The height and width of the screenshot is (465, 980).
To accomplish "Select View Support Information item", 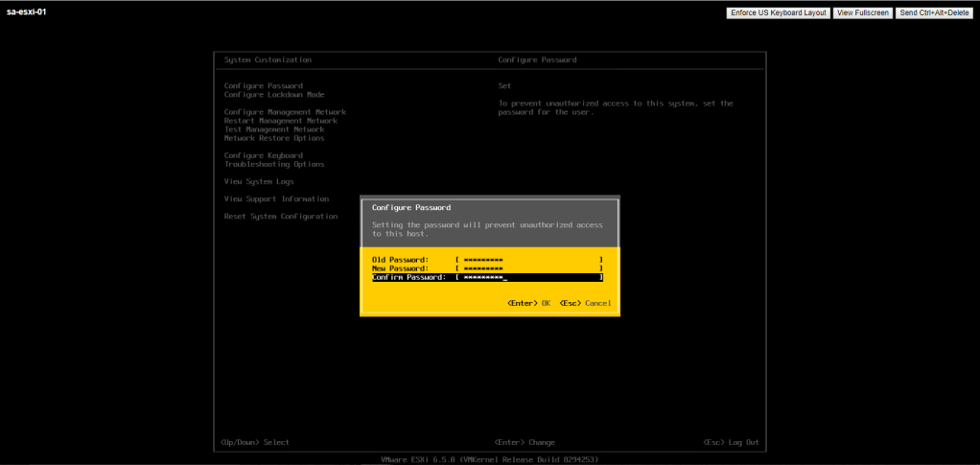I will point(276,198).
